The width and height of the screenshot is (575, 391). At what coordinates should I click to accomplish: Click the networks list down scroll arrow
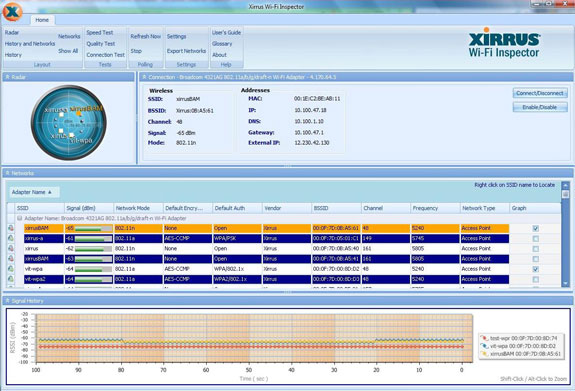[565, 284]
